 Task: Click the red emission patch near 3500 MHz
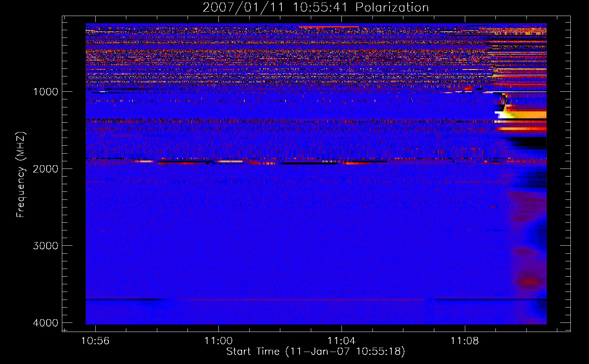coord(529,281)
